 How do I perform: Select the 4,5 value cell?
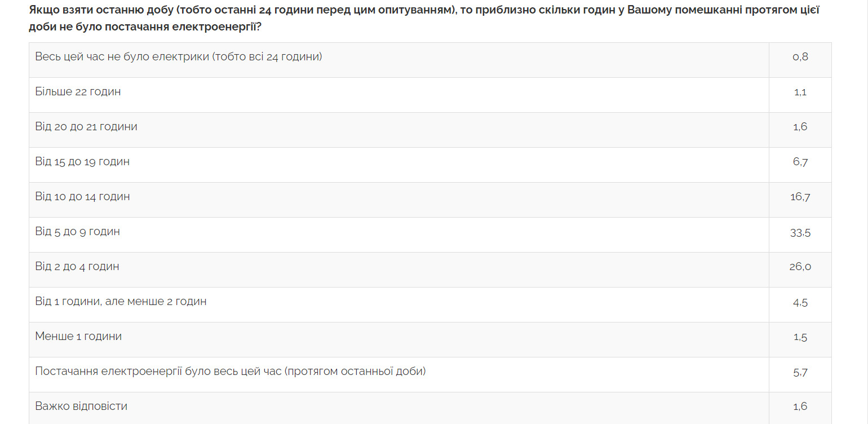click(x=800, y=305)
